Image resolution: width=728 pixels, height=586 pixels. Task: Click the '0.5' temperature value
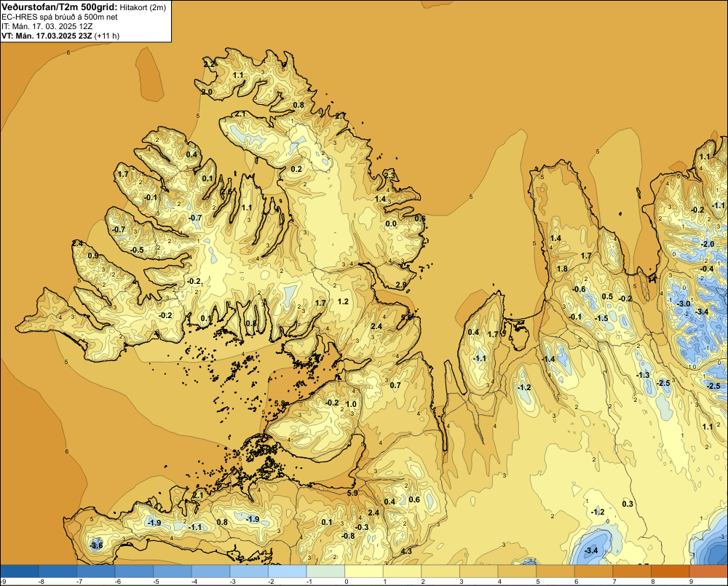tap(607, 296)
